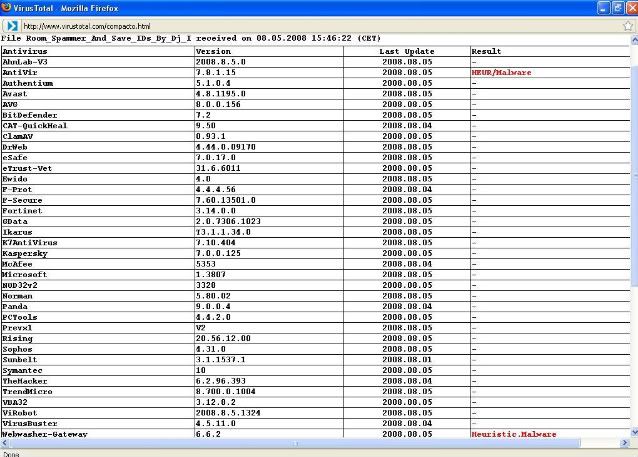Select the Symantec antivirus name
The height and width of the screenshot is (457, 638).
click(x=22, y=370)
